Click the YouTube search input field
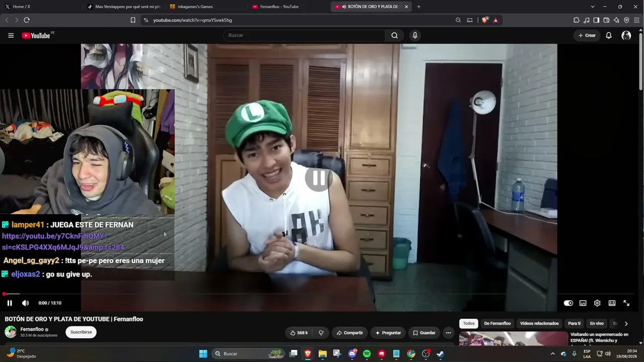The width and height of the screenshot is (644, 362). (304, 35)
